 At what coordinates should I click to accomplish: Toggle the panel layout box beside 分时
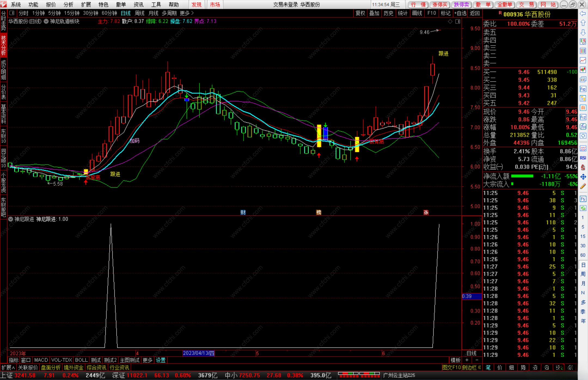coord(12,13)
